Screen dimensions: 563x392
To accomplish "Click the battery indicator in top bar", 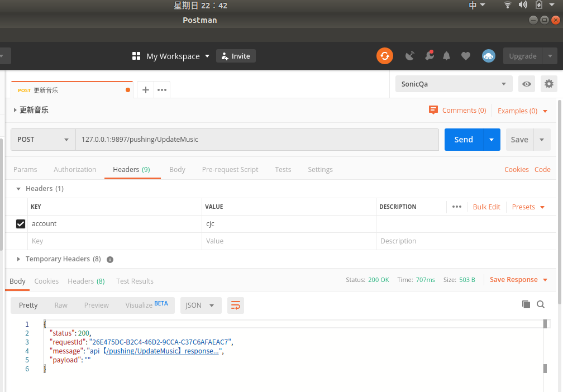I will (x=539, y=5).
